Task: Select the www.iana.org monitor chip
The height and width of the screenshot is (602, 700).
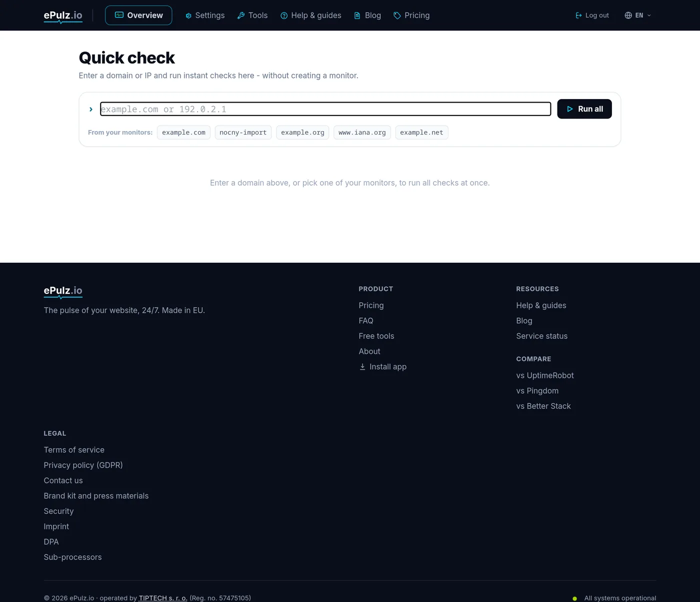Action: click(x=362, y=133)
